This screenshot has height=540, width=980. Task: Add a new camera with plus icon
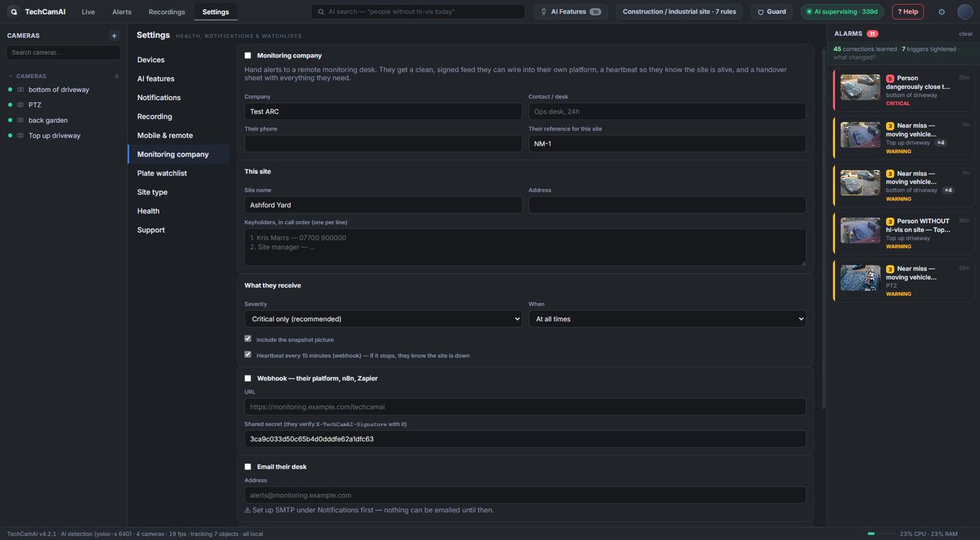pyautogui.click(x=114, y=36)
